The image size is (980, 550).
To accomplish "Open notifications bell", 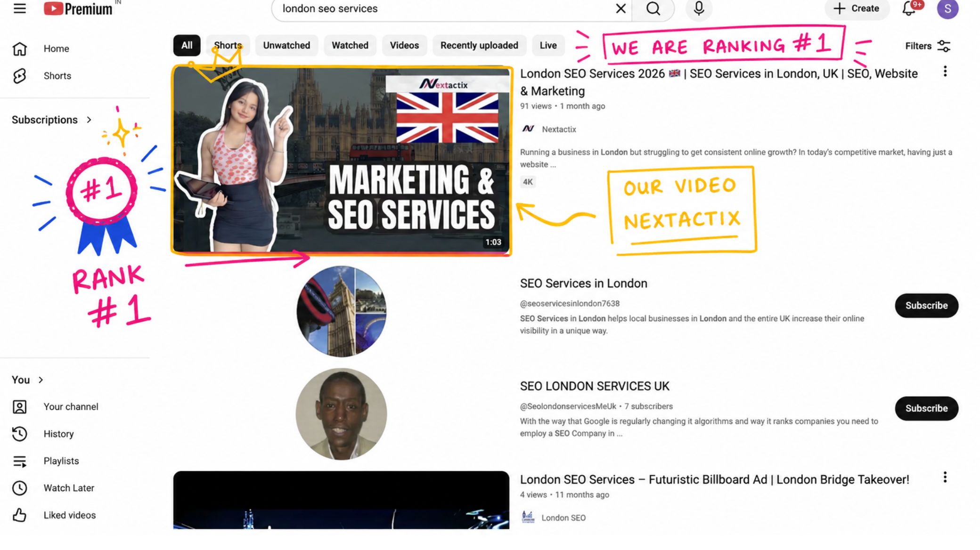I will [x=908, y=8].
